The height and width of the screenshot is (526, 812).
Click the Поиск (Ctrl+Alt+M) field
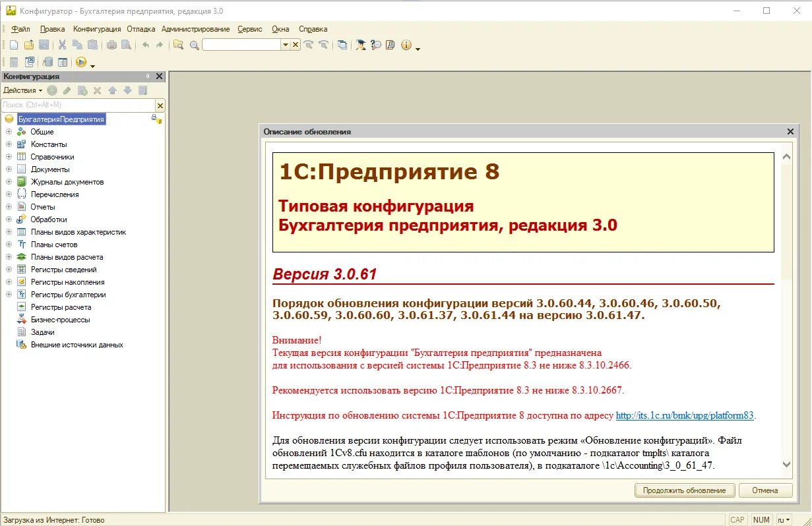click(78, 105)
